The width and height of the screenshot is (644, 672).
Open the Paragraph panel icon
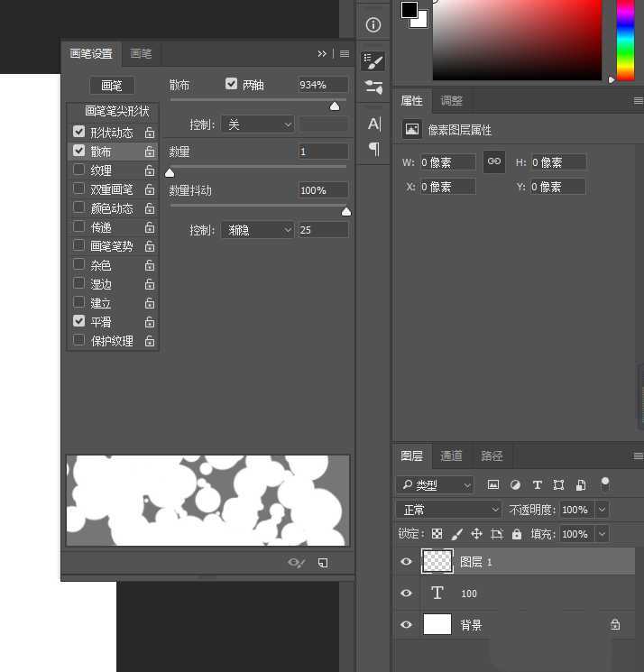(373, 148)
